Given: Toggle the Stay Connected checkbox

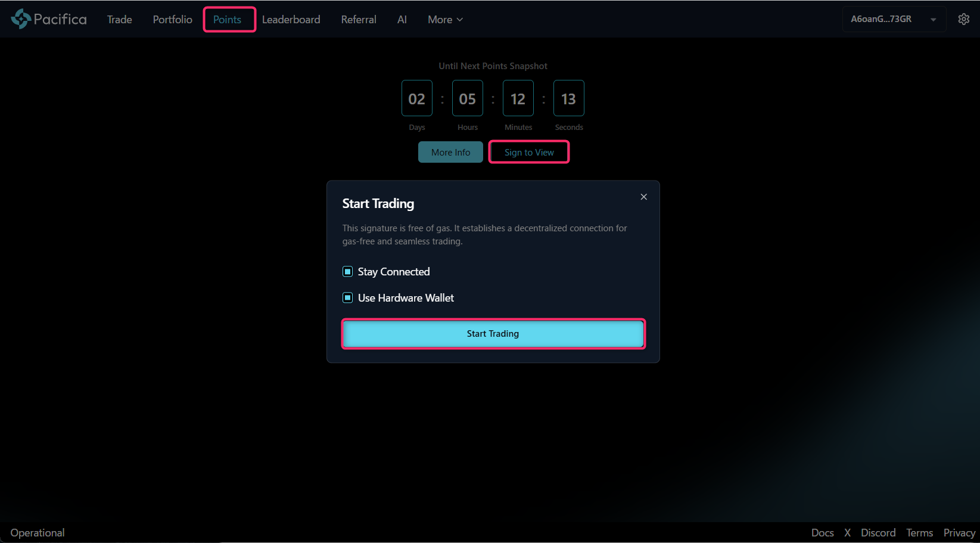Looking at the screenshot, I should [348, 272].
